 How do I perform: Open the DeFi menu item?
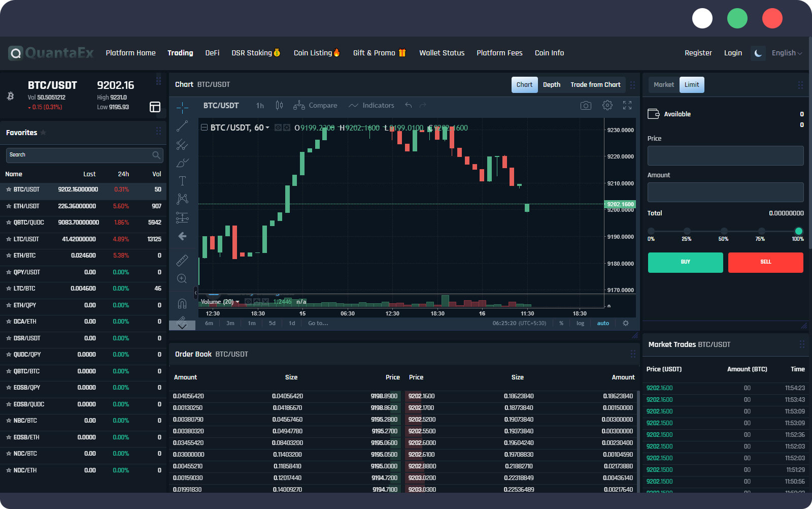[212, 53]
